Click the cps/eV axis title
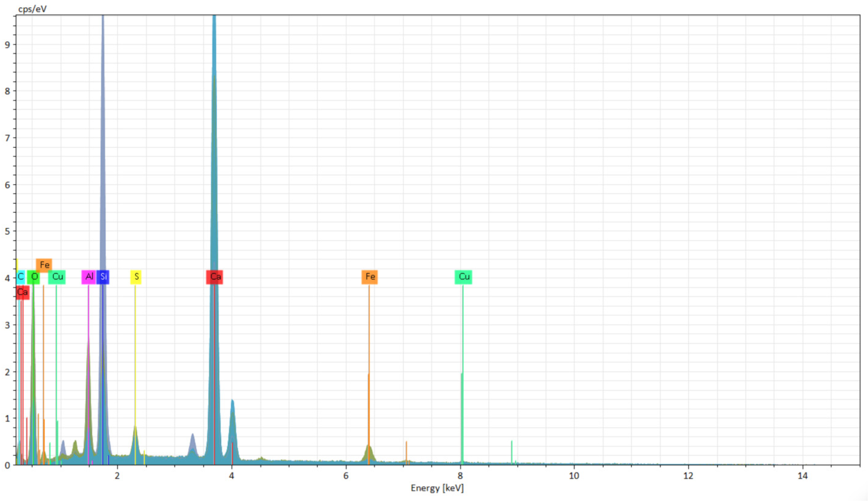The width and height of the screenshot is (868, 501). tap(32, 9)
